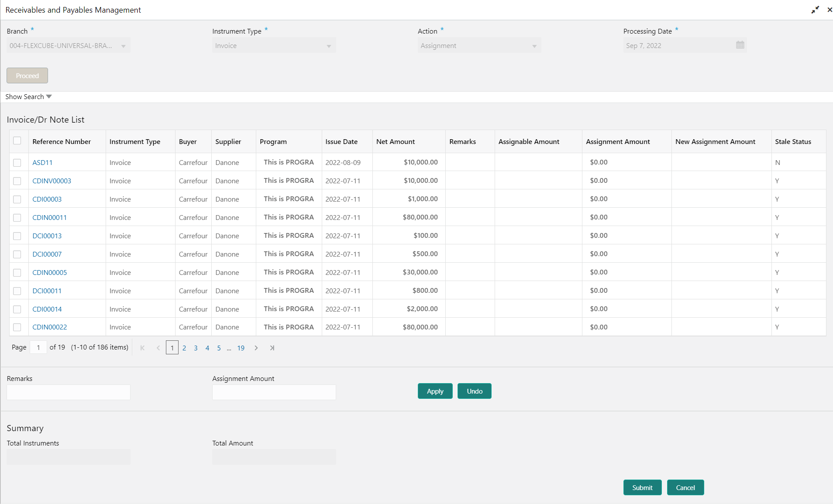Viewport: 833px width, 504px height.
Task: Close the Receivables and Payables Management window
Action: click(x=830, y=10)
